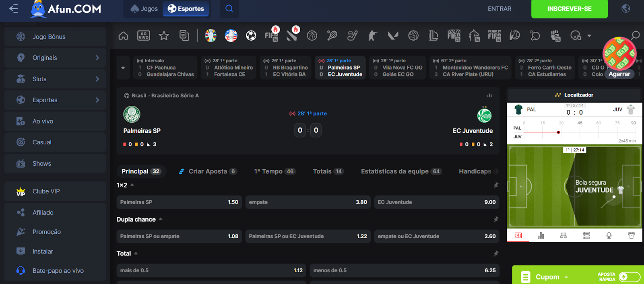Select the Principal markets tab
The width and height of the screenshot is (644, 284).
click(x=141, y=171)
